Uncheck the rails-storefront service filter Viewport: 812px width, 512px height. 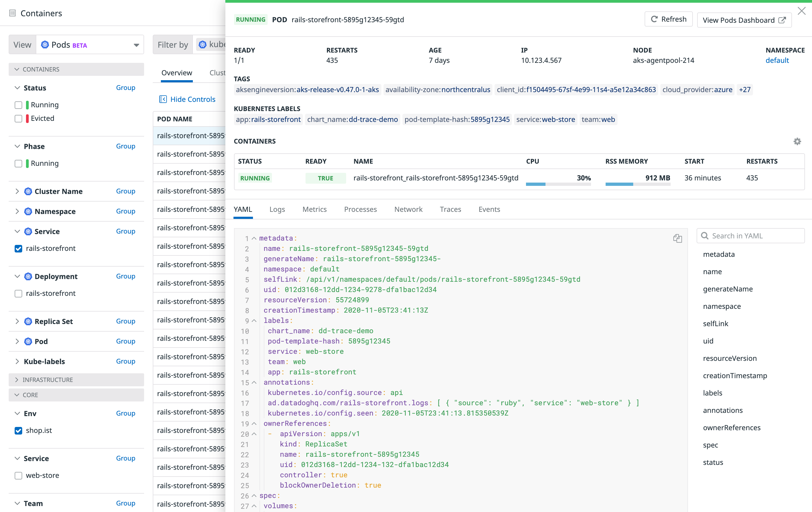18,249
